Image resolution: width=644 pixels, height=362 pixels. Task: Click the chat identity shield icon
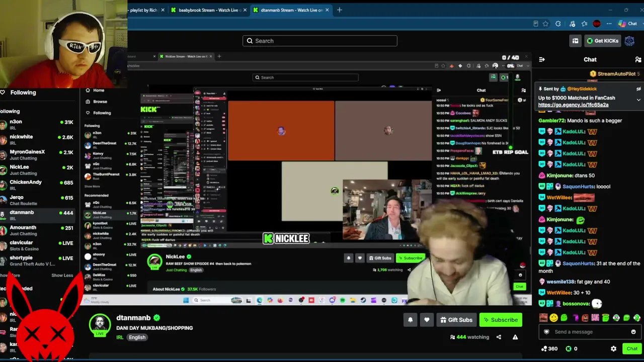coord(547,332)
